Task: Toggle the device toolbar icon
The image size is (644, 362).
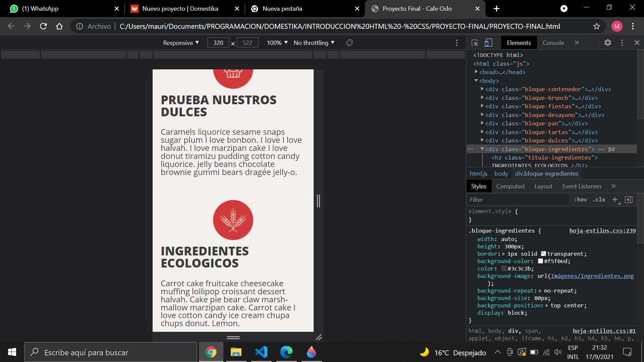Action: (x=488, y=43)
